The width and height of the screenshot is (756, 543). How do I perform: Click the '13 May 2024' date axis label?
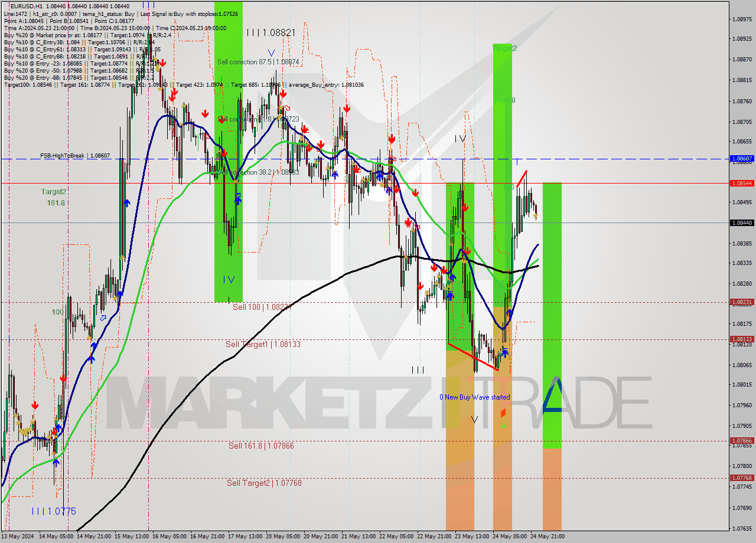(18, 536)
